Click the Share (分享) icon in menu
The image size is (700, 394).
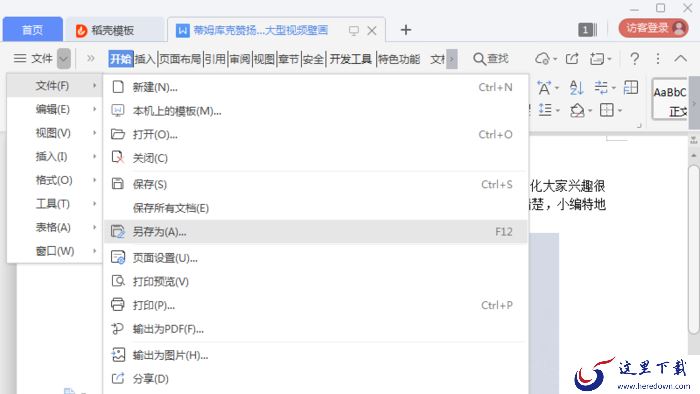coord(117,378)
